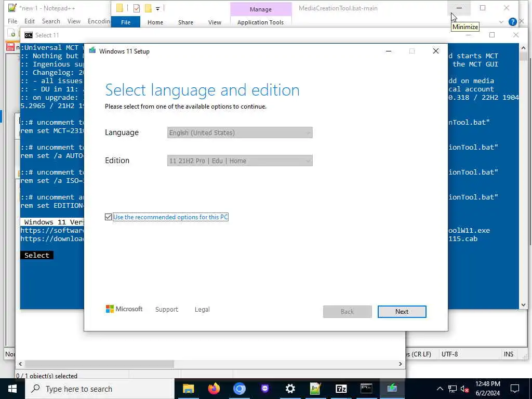Viewport: 532px width, 399px height.
Task: Switch to the Share ribbon tab in Explorer
Action: point(185,22)
